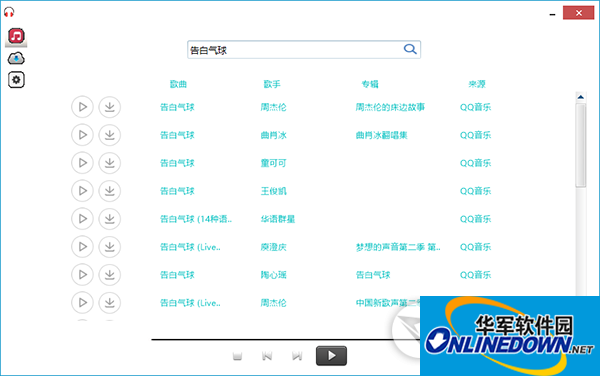Click the search magnifier icon

(410, 49)
